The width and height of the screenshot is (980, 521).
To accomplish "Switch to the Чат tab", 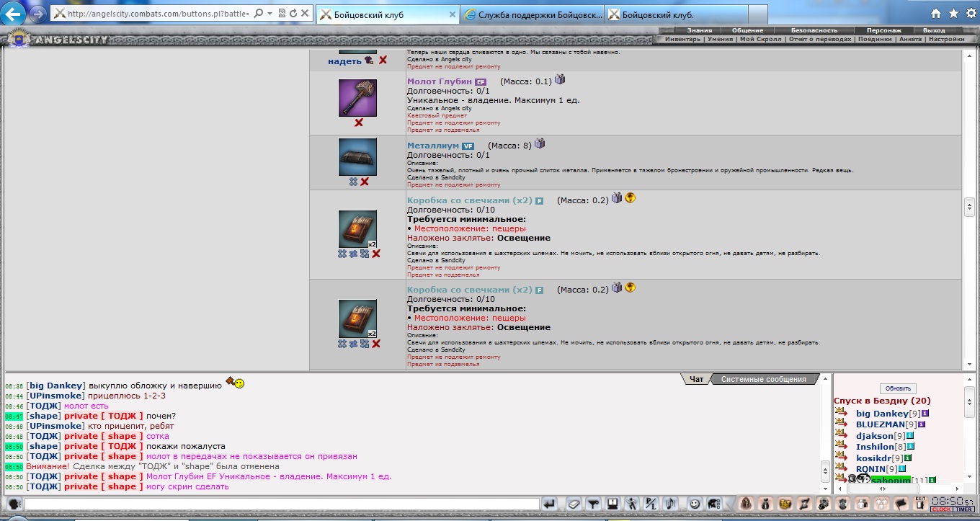I will coord(696,379).
